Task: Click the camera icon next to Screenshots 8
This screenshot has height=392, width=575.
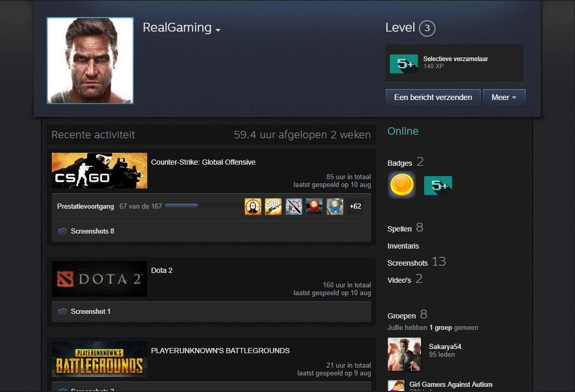Action: [x=62, y=231]
